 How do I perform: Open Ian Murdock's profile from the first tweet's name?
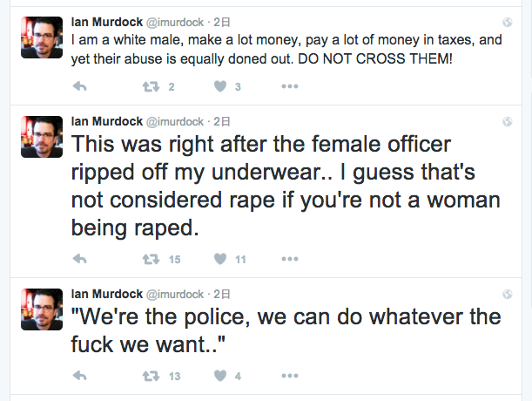click(107, 22)
